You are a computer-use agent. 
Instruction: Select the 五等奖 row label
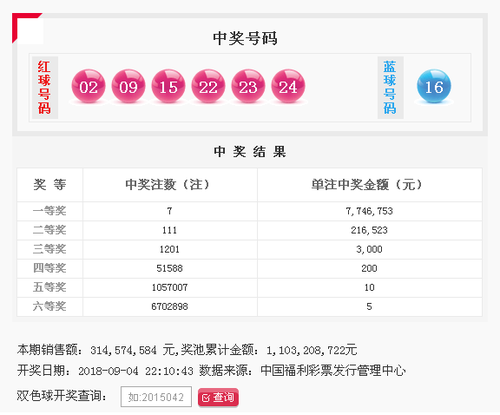click(49, 287)
